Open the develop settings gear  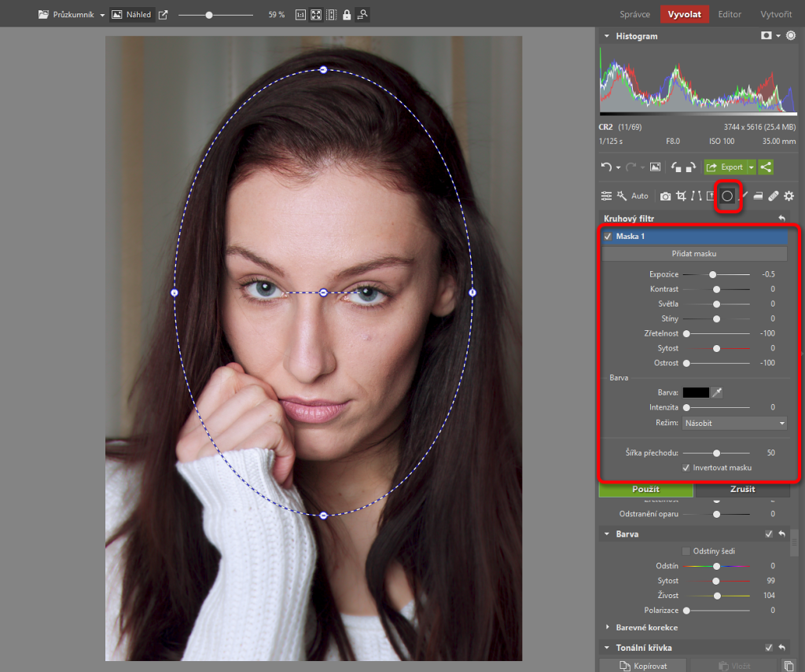789,196
